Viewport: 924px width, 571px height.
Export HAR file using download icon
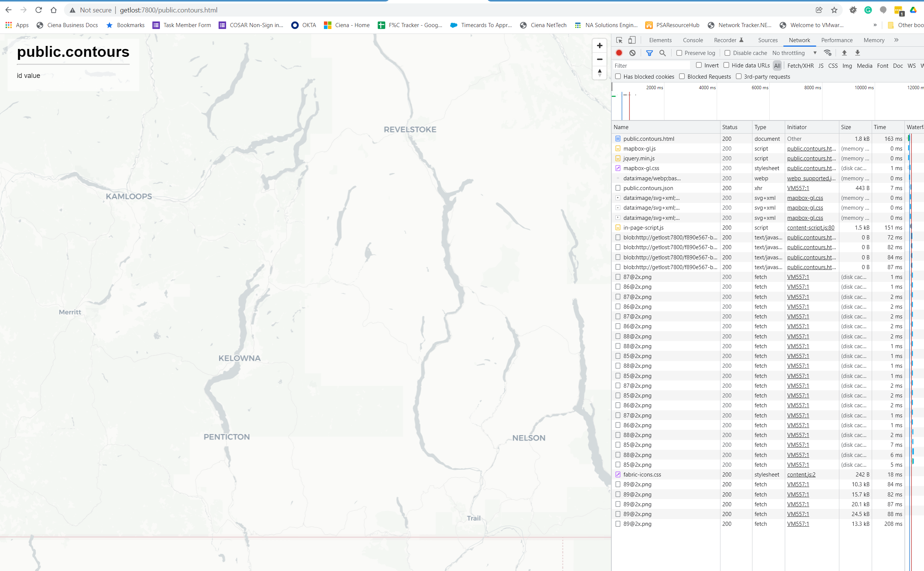coord(858,53)
